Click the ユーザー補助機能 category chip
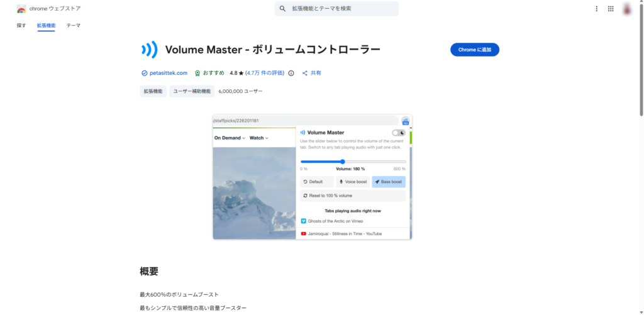The width and height of the screenshot is (644, 315). 192,91
